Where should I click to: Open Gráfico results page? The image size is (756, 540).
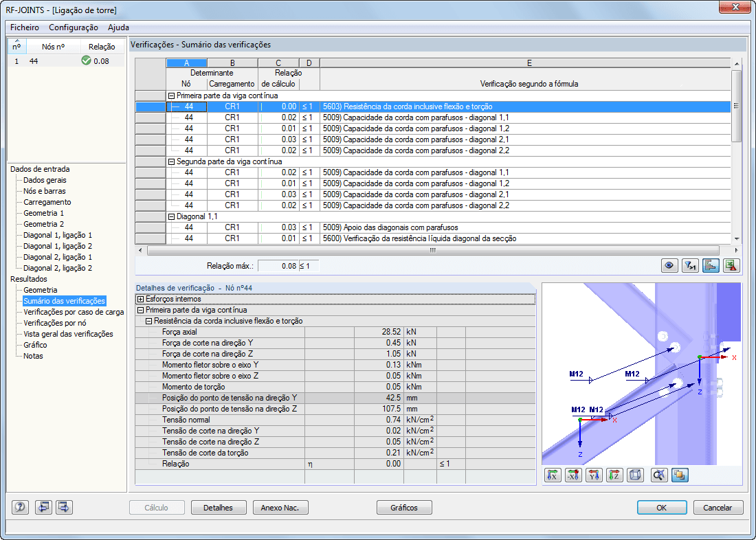(x=35, y=345)
